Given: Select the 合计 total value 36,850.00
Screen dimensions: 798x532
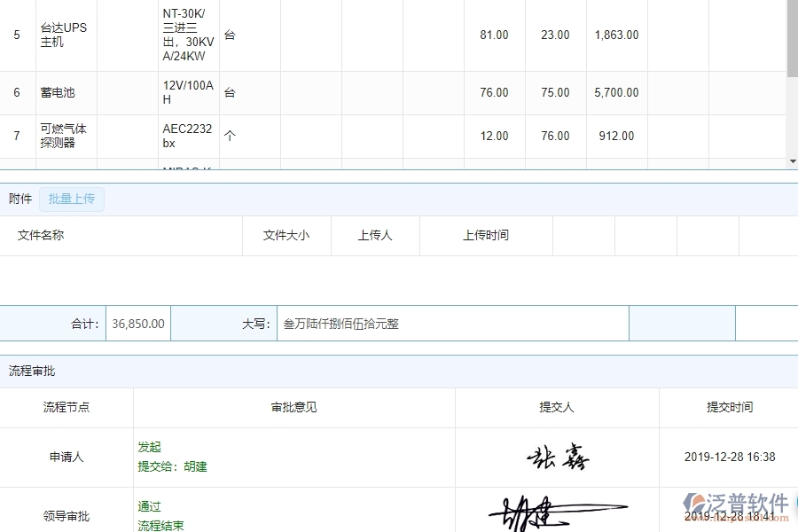Looking at the screenshot, I should [x=137, y=323].
